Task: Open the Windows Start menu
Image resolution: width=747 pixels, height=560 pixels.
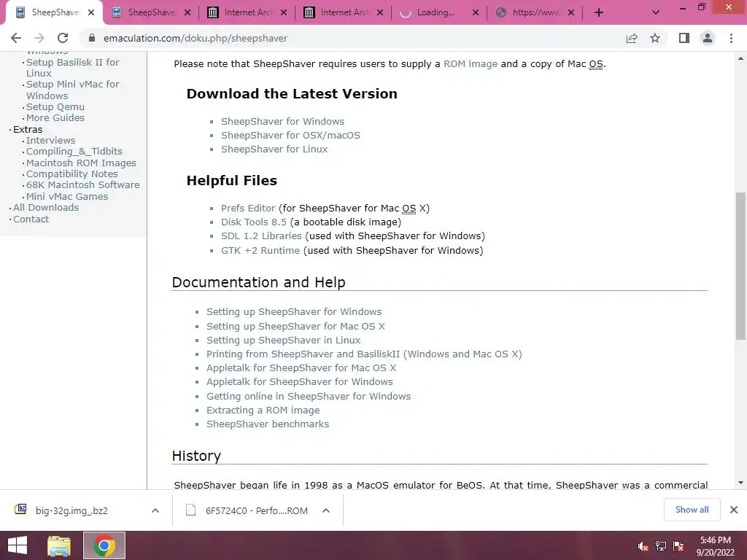Action: coord(18,545)
